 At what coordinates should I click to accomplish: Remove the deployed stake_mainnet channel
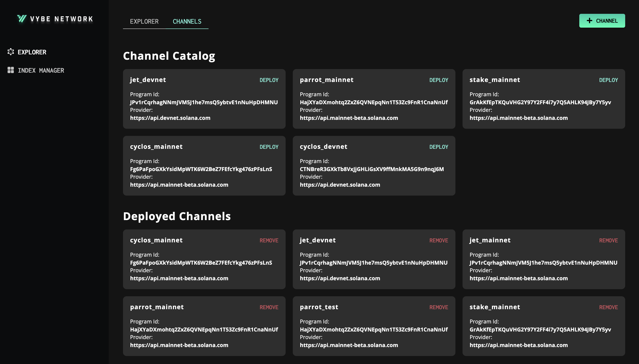point(608,307)
